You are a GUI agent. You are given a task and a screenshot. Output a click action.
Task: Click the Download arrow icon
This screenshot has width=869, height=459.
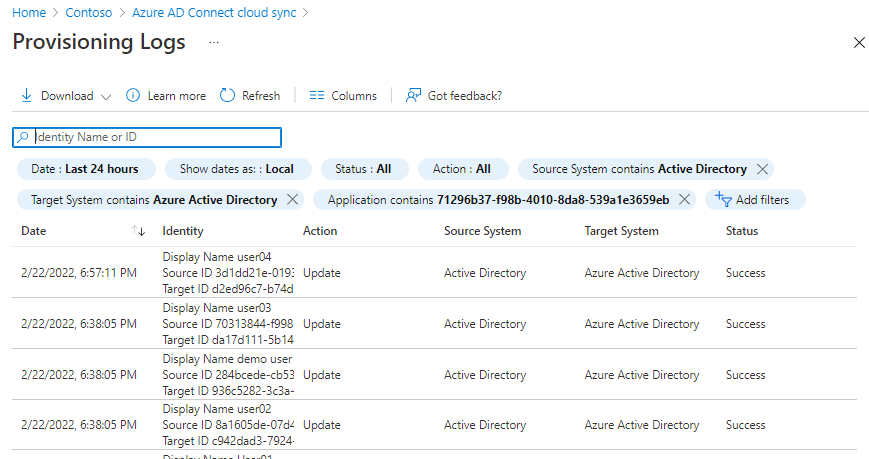(26, 96)
